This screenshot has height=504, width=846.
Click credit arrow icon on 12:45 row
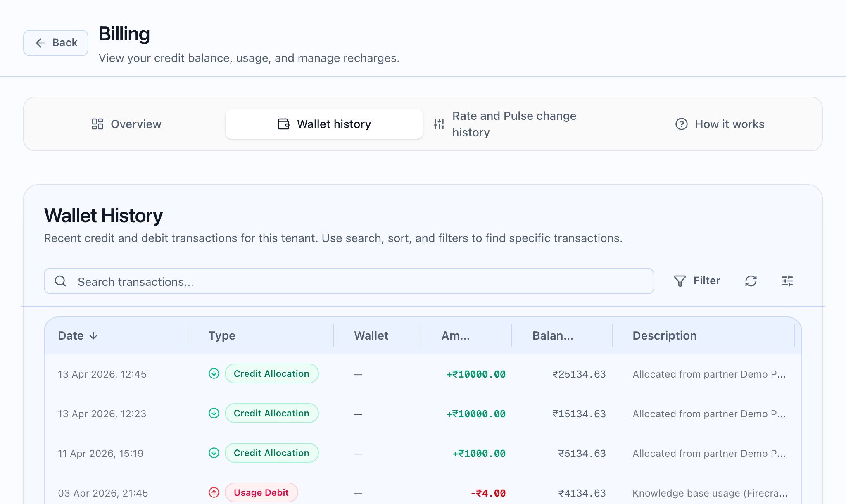[x=214, y=373]
